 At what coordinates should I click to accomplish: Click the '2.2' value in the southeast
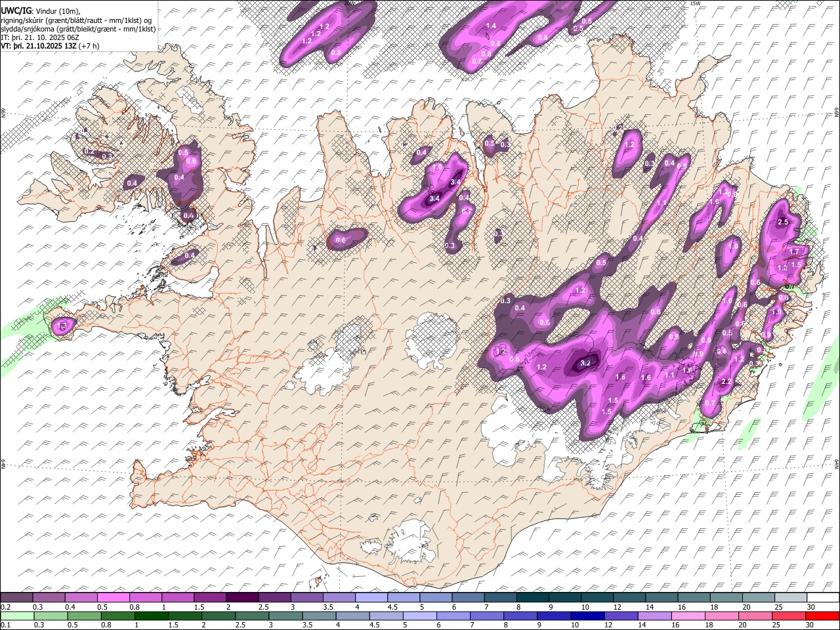click(x=726, y=382)
